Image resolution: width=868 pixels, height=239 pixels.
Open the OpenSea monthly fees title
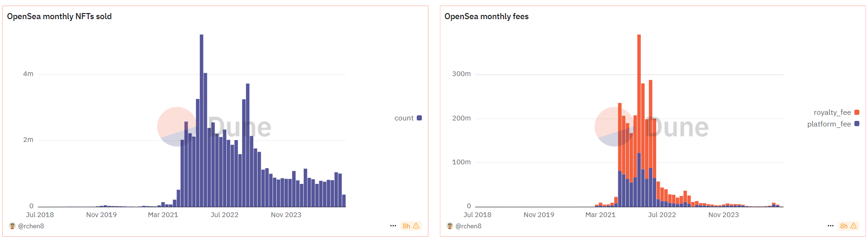486,16
